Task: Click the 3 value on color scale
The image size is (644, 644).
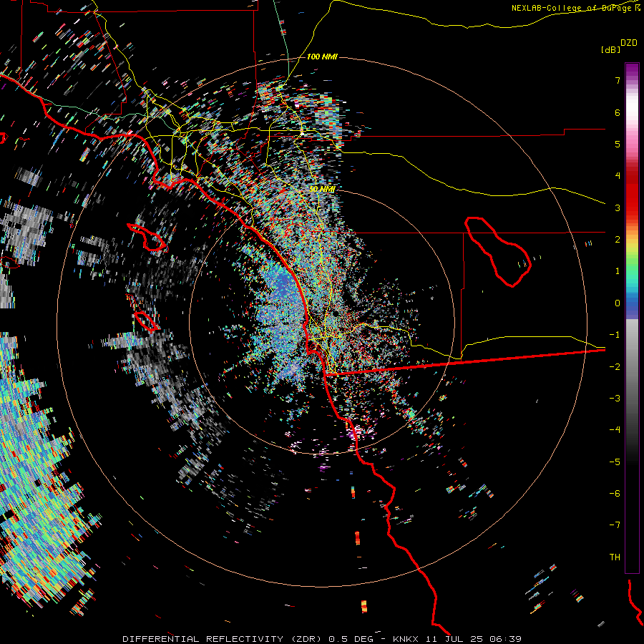Action: click(x=618, y=208)
